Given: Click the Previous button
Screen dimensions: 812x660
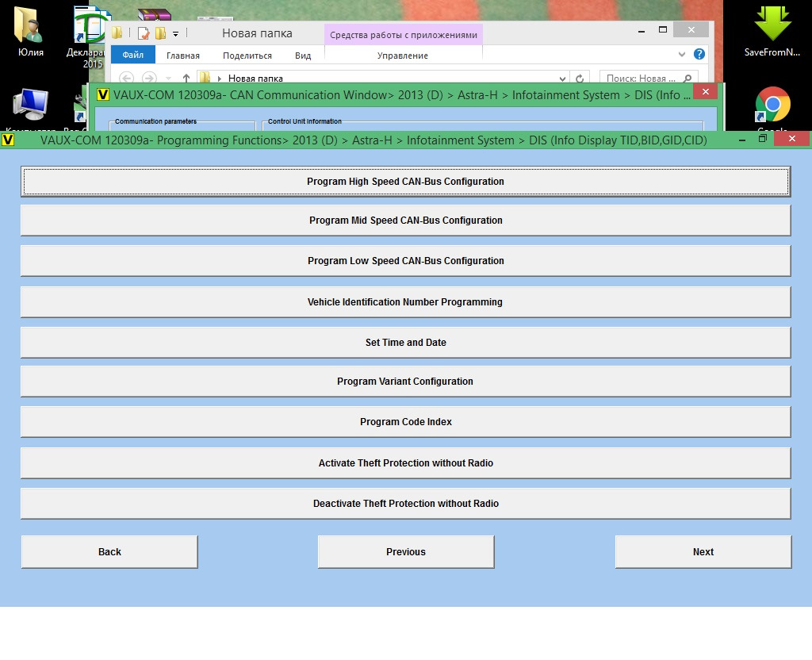Looking at the screenshot, I should pos(405,552).
